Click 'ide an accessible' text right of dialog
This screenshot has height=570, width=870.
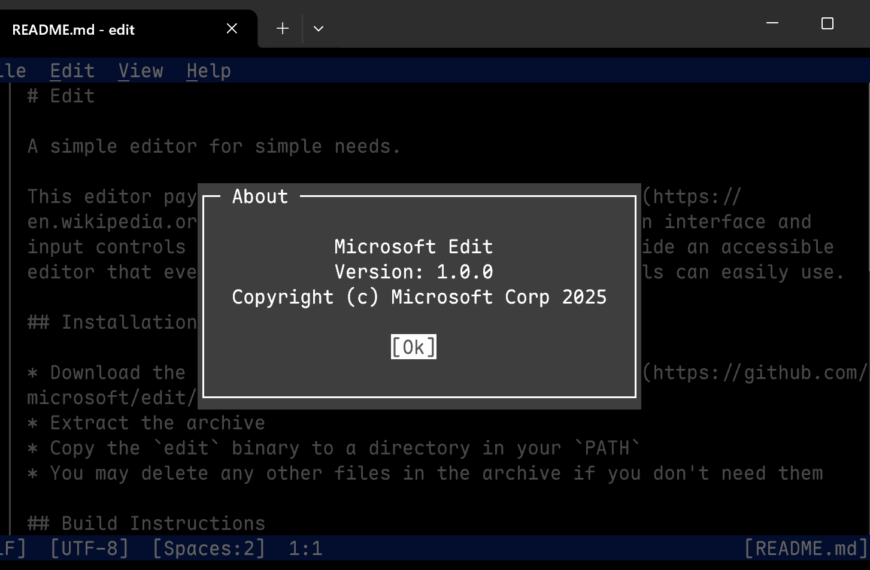(x=738, y=247)
